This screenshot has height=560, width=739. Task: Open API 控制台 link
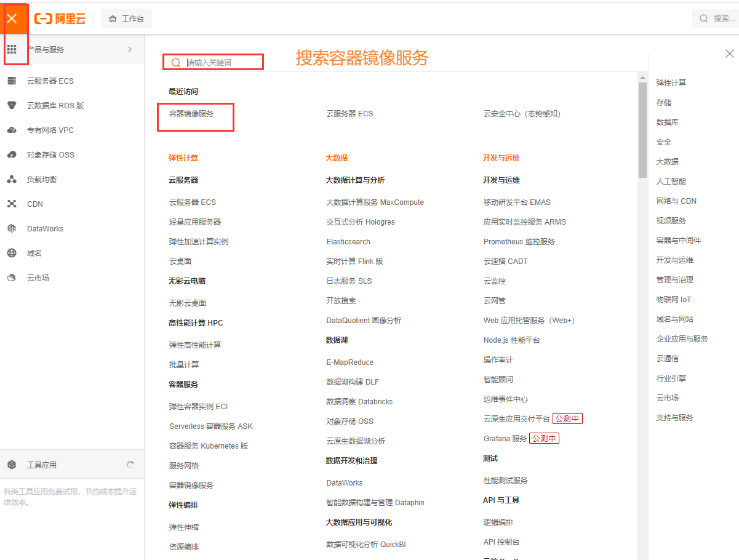coord(501,542)
